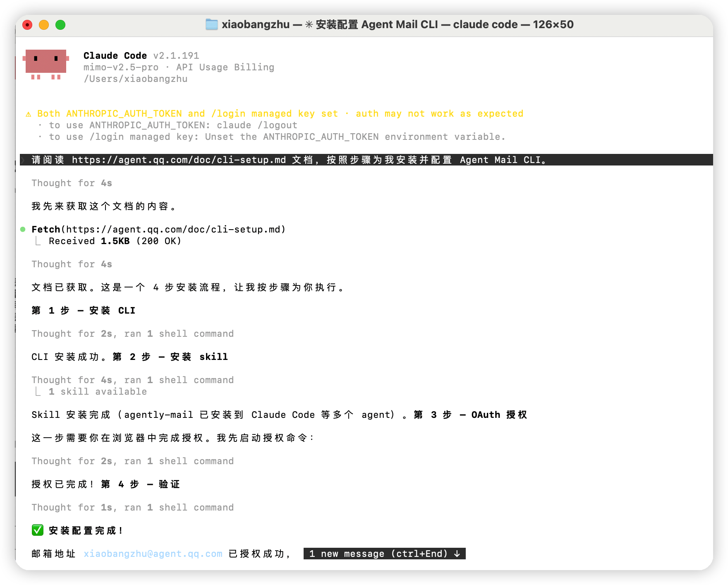Click 'mimo-v2.5-pro · API Usage Billing' line
The width and height of the screenshot is (728, 585).
(x=179, y=67)
